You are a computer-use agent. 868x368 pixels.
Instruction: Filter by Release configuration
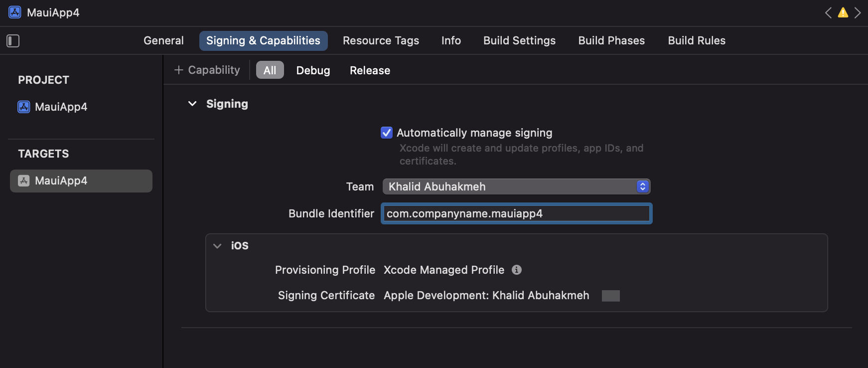pos(370,70)
